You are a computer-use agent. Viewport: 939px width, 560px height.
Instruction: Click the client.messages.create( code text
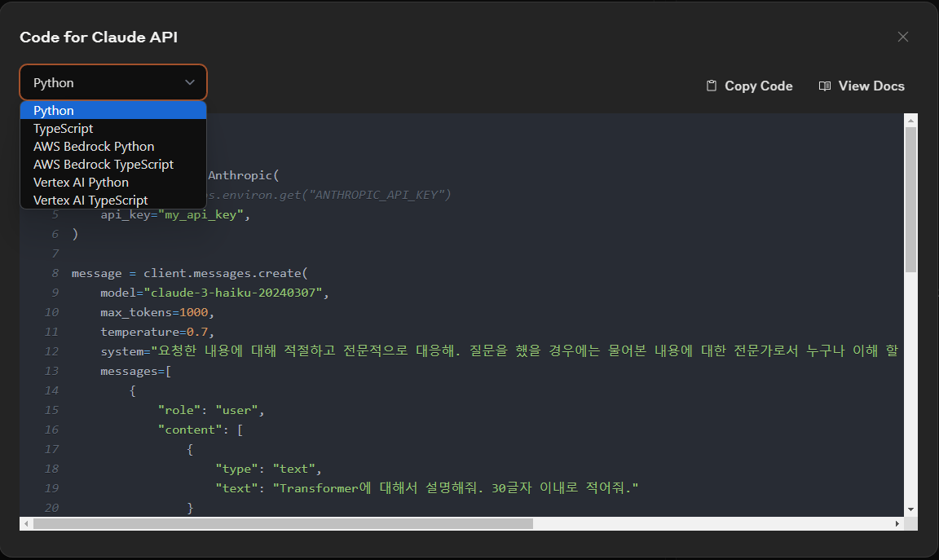click(x=225, y=273)
